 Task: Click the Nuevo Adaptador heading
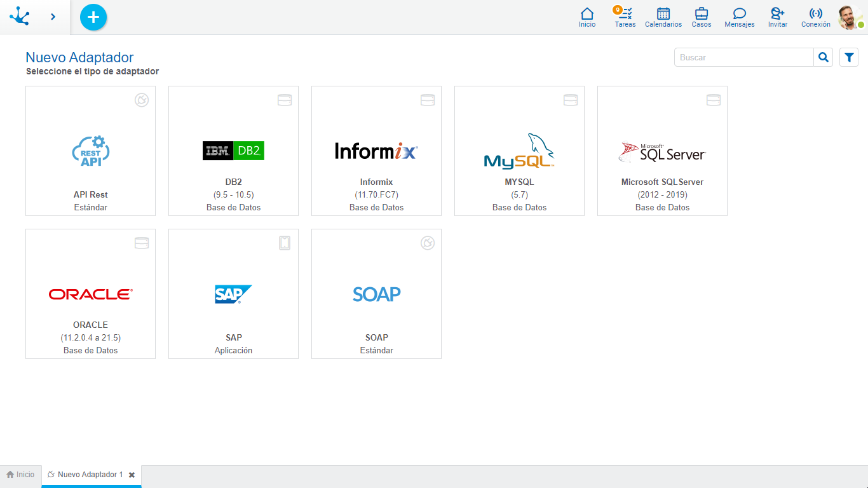[x=79, y=57]
